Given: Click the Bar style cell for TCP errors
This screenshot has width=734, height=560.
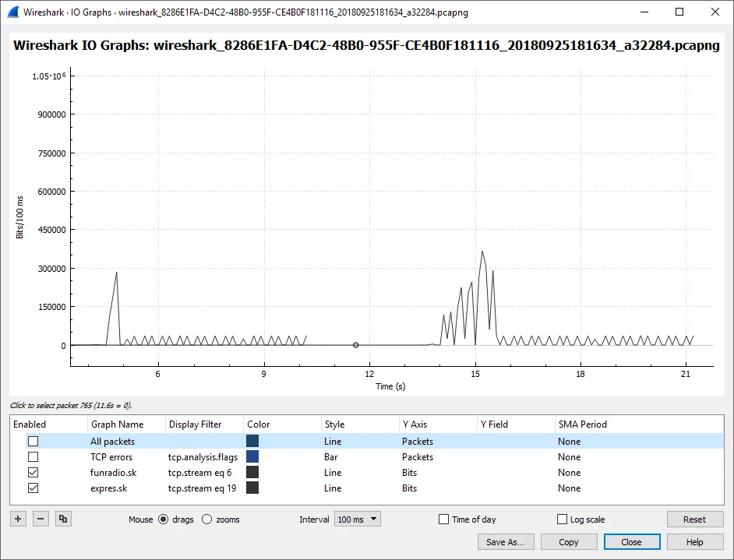Looking at the screenshot, I should coord(330,456).
